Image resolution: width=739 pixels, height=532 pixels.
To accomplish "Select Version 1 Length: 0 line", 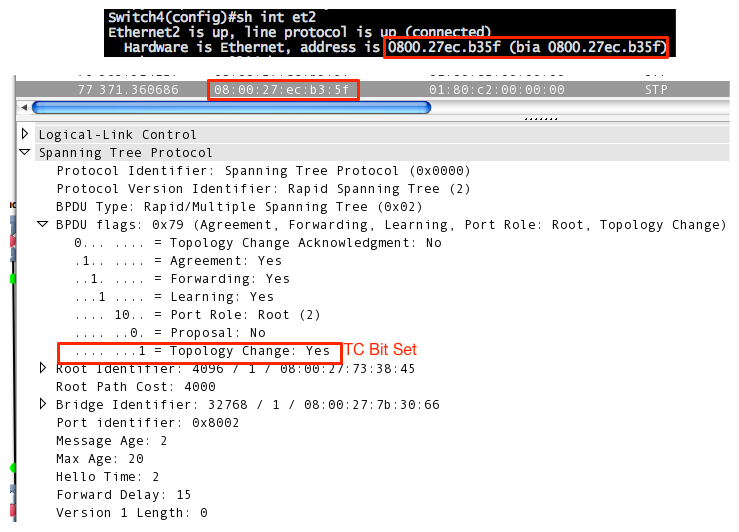I will (x=132, y=512).
